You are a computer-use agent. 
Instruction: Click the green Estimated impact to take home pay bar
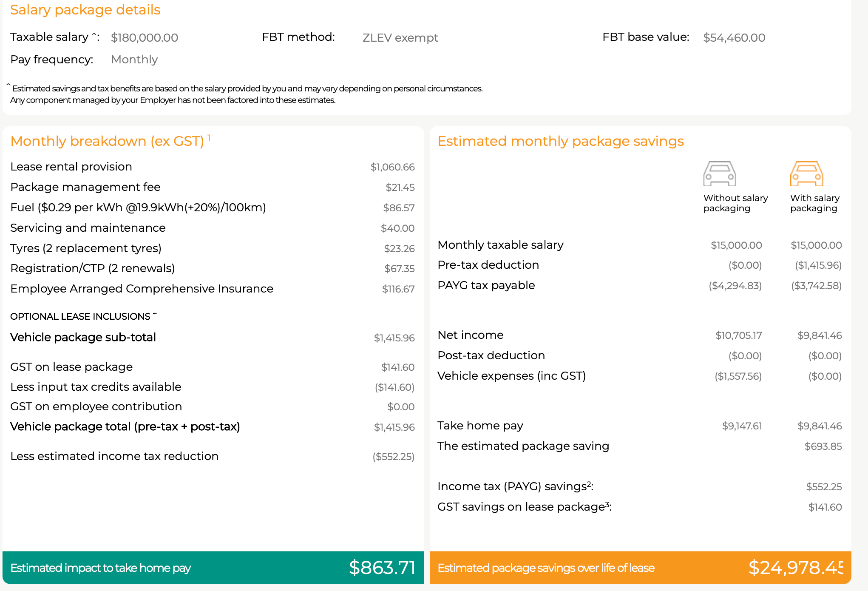[213, 568]
